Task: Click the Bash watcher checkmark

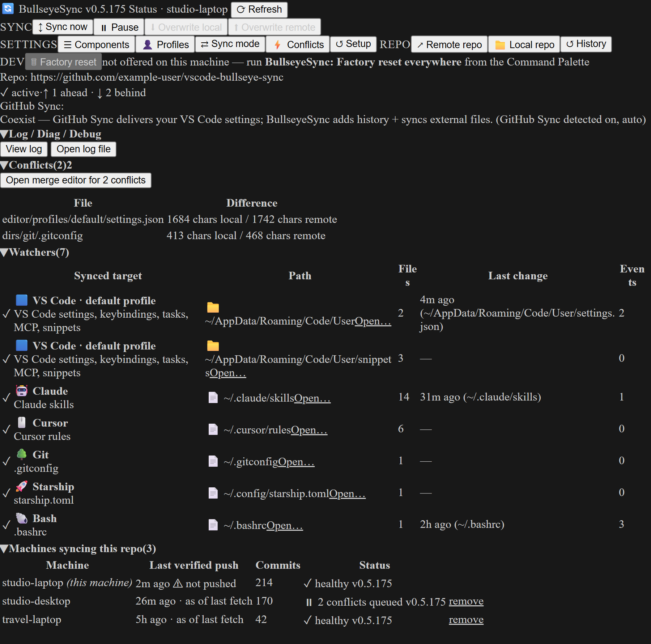Action: coord(7,525)
